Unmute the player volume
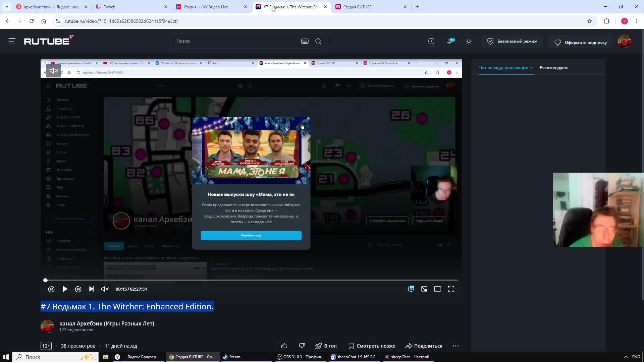Image resolution: width=644 pixels, height=362 pixels. 105,289
